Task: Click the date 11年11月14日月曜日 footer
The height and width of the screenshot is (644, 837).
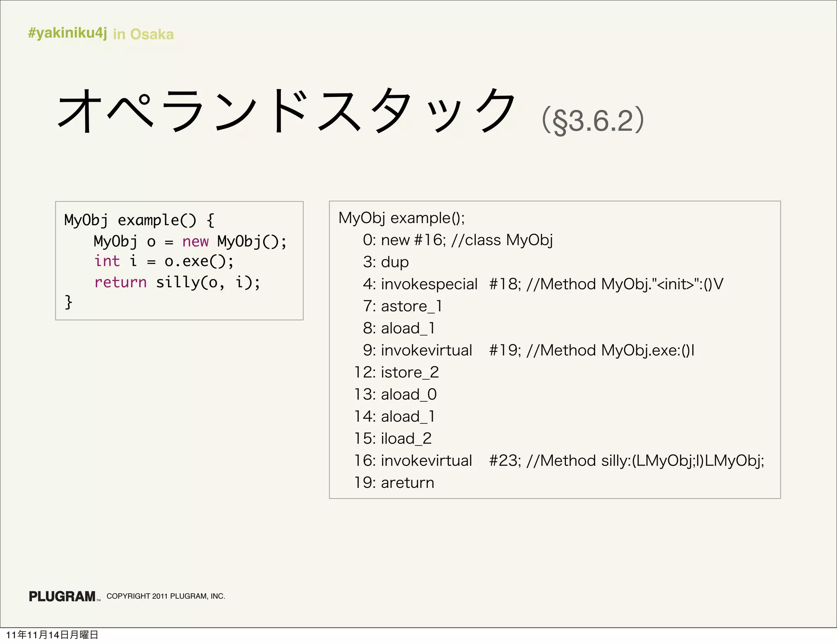Action: tap(52, 635)
